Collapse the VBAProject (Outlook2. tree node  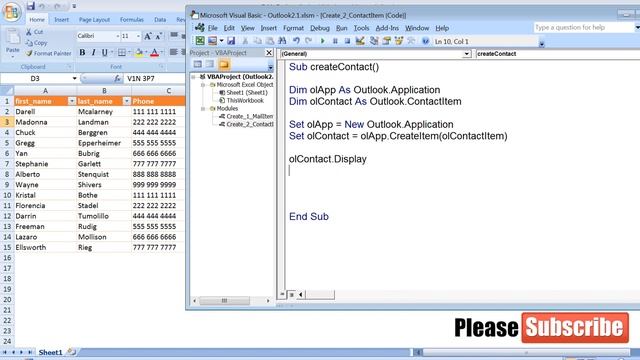[194, 77]
